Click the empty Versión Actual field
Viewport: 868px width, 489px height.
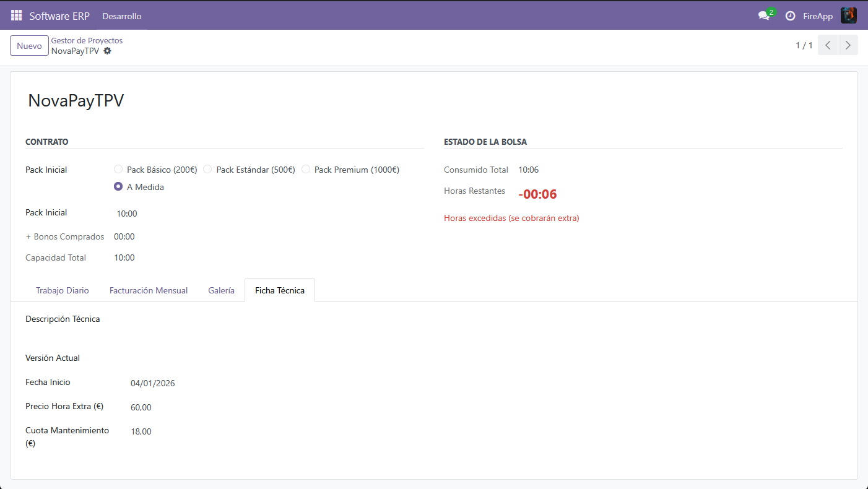click(x=487, y=358)
